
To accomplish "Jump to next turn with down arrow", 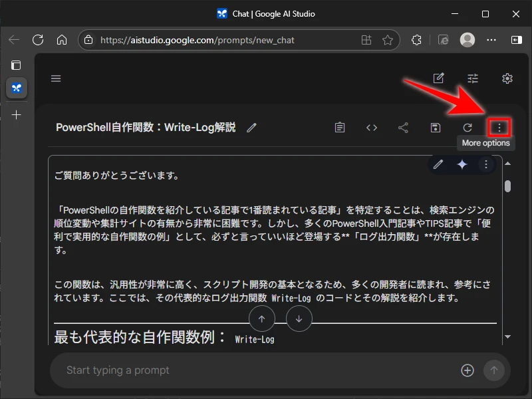I will [x=299, y=319].
